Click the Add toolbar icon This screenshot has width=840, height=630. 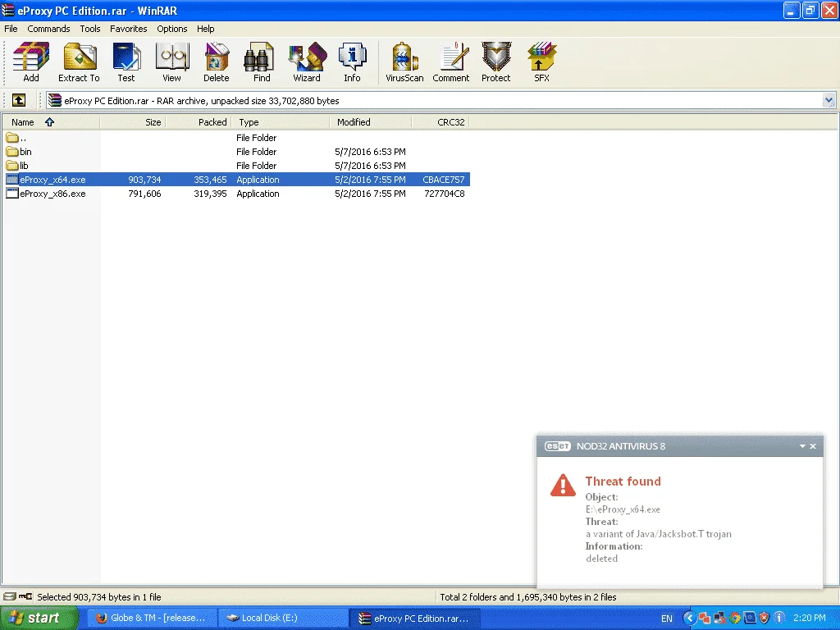click(31, 62)
